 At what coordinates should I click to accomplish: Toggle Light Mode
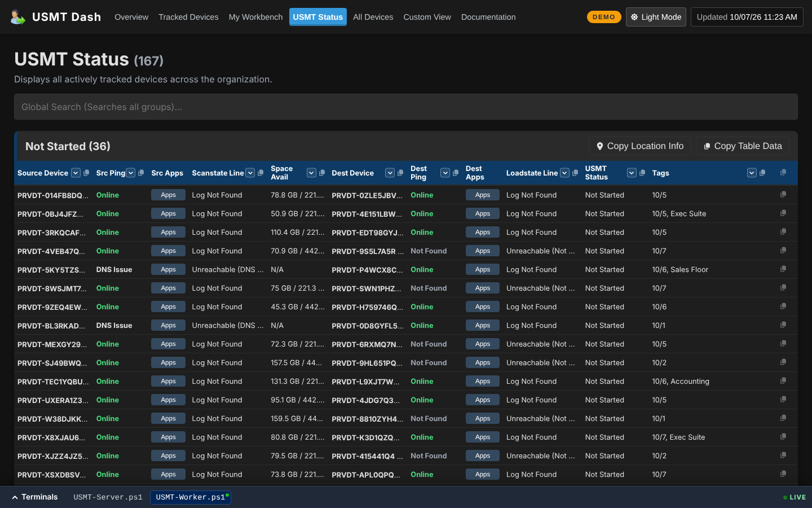pyautogui.click(x=656, y=17)
